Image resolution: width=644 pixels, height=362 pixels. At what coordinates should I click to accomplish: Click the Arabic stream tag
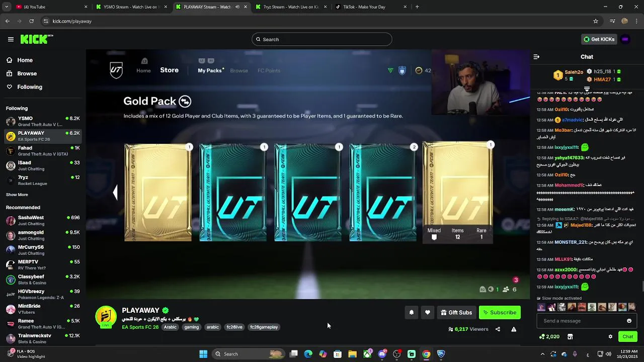pyautogui.click(x=170, y=327)
